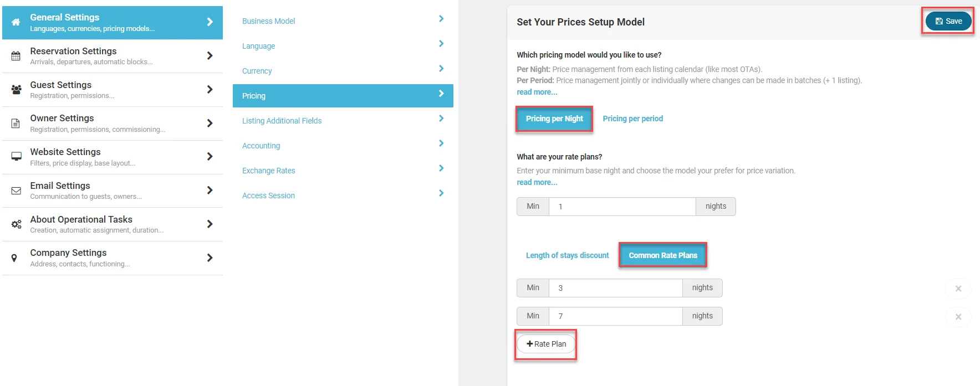Click the gears icon beside About Operational Tasks
The image size is (980, 386).
[x=16, y=224]
